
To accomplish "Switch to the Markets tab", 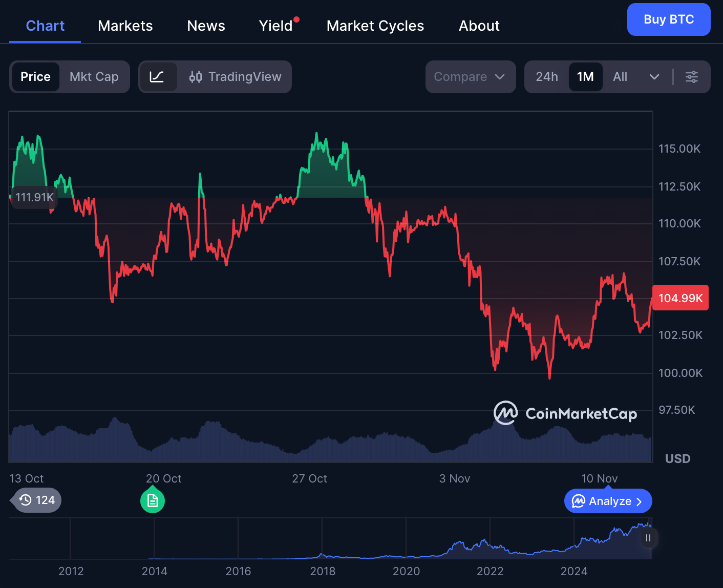I will [x=125, y=26].
